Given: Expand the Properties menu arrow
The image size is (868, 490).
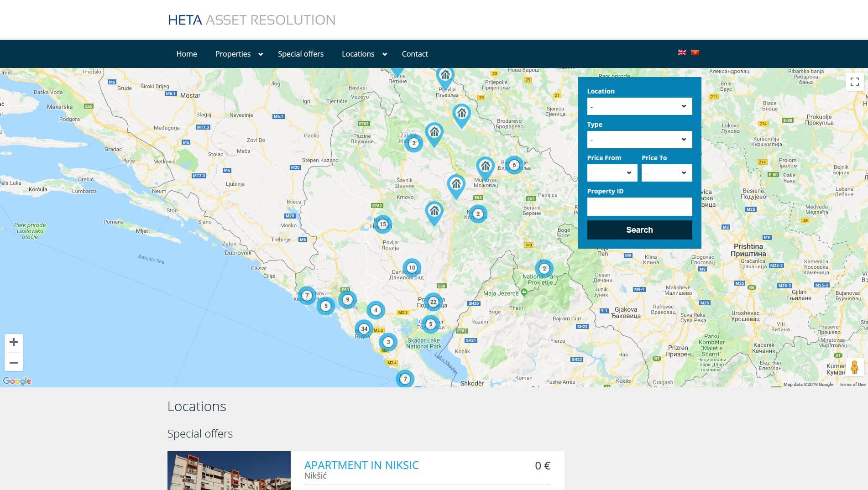Looking at the screenshot, I should tap(261, 54).
